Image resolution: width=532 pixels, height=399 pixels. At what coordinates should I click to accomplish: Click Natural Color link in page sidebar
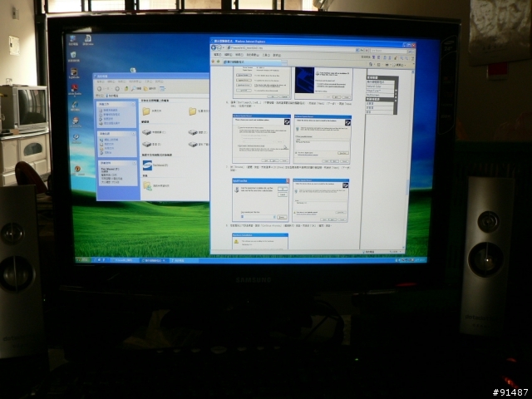tap(374, 86)
